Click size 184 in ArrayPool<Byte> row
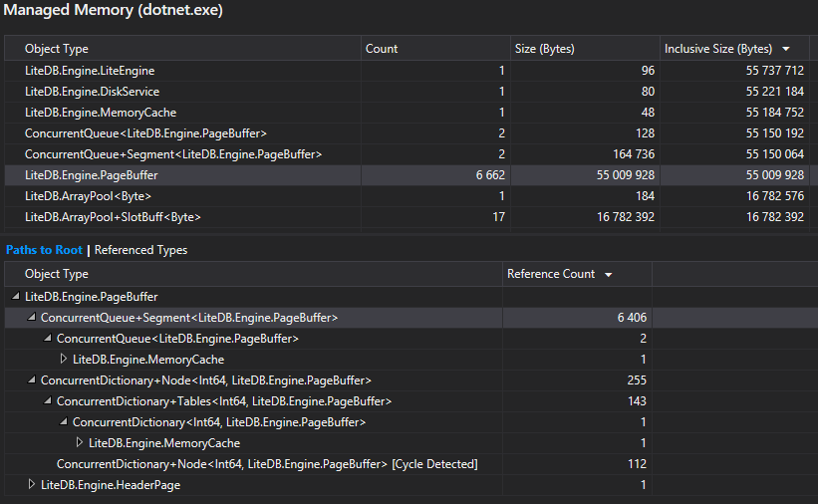 pyautogui.click(x=645, y=196)
